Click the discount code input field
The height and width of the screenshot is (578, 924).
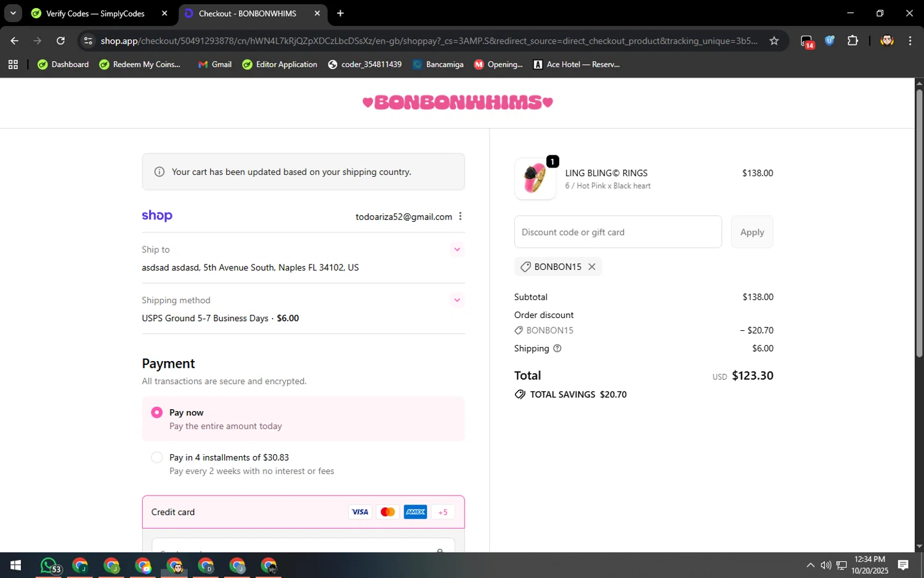[x=618, y=232]
